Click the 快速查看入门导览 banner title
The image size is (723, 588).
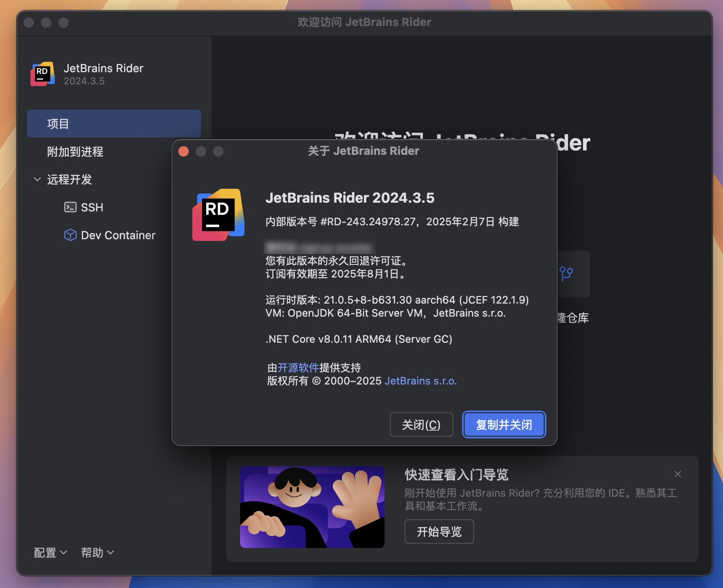(x=456, y=474)
